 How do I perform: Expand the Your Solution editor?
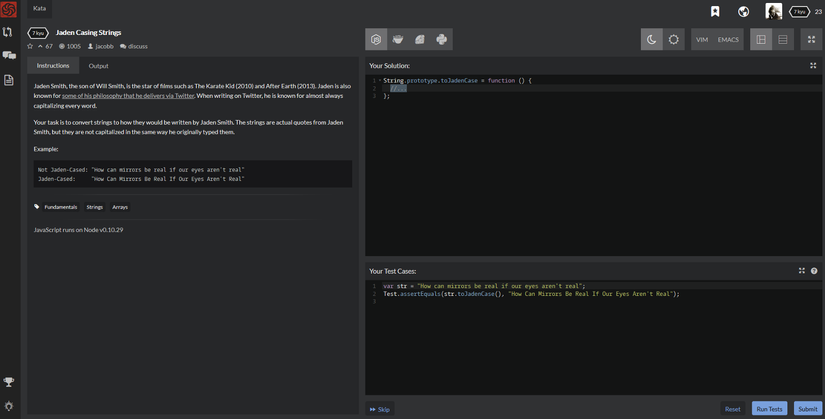813,66
